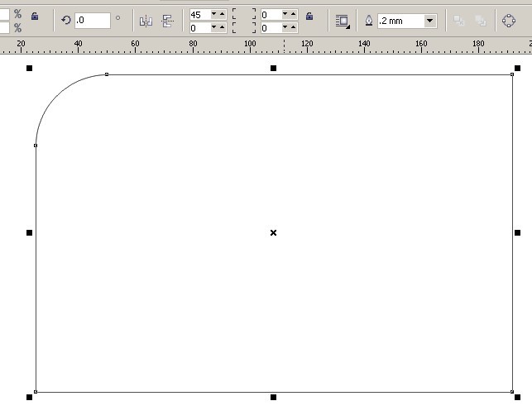This screenshot has height=420, width=532.
Task: Click the angle of rotation input field
Action: click(93, 21)
